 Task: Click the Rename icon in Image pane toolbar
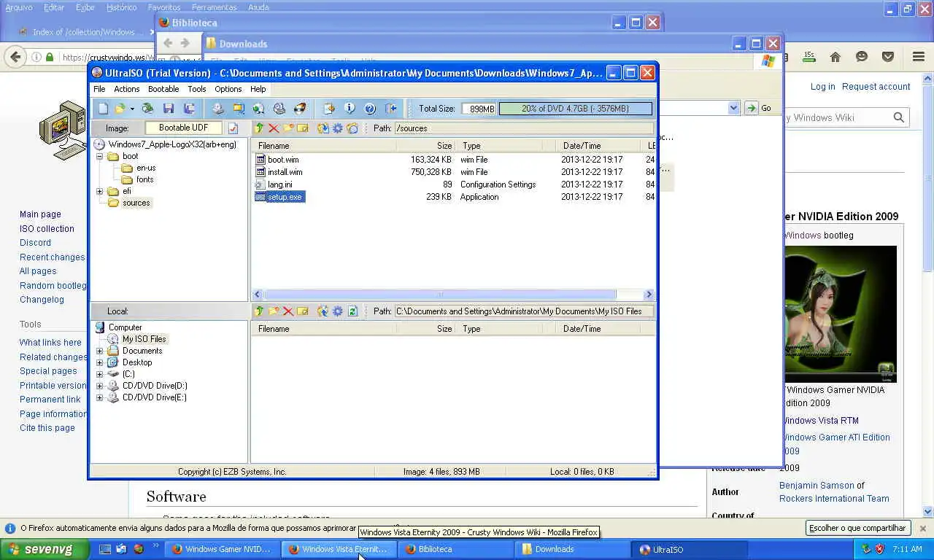coord(303,128)
